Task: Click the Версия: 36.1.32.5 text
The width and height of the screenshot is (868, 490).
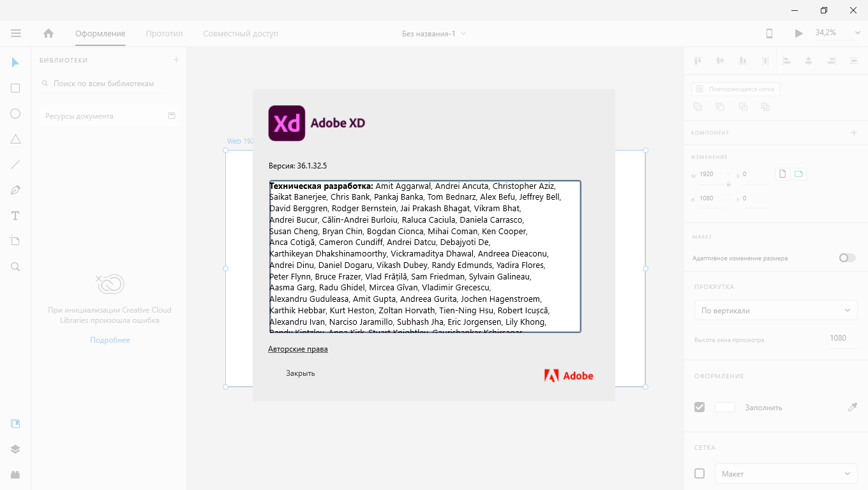Action: [297, 166]
